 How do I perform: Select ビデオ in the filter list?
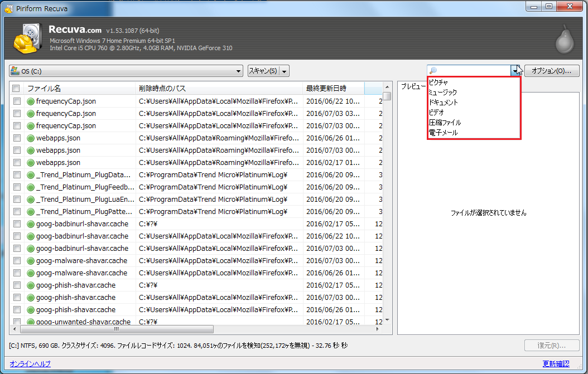pyautogui.click(x=474, y=113)
